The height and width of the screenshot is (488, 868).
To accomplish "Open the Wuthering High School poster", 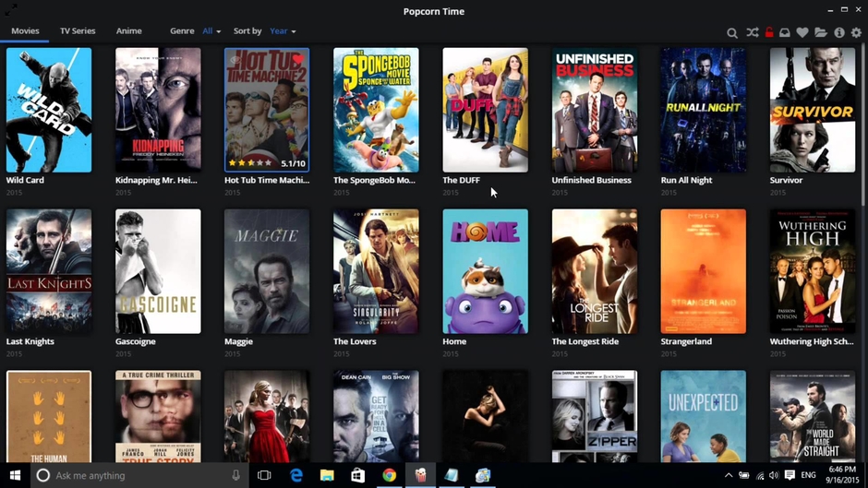I will 813,271.
